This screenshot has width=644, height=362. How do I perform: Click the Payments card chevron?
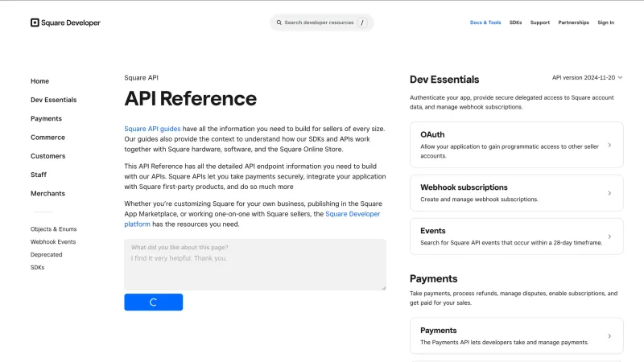pyautogui.click(x=609, y=335)
